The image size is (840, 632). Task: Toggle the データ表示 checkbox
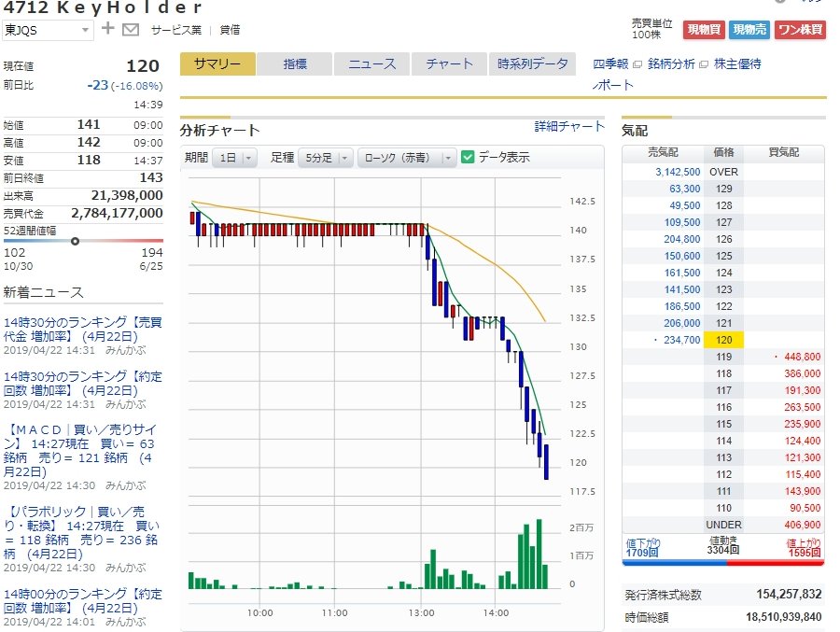(468, 157)
